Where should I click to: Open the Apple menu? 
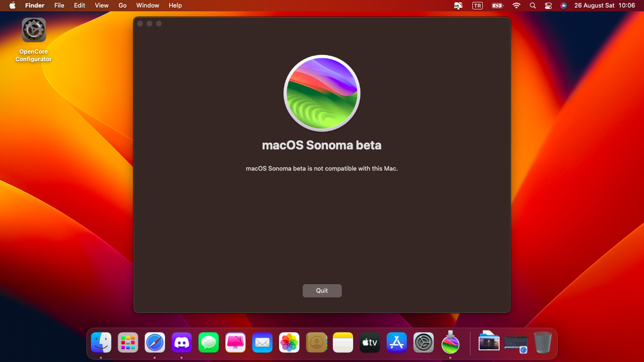tap(12, 6)
